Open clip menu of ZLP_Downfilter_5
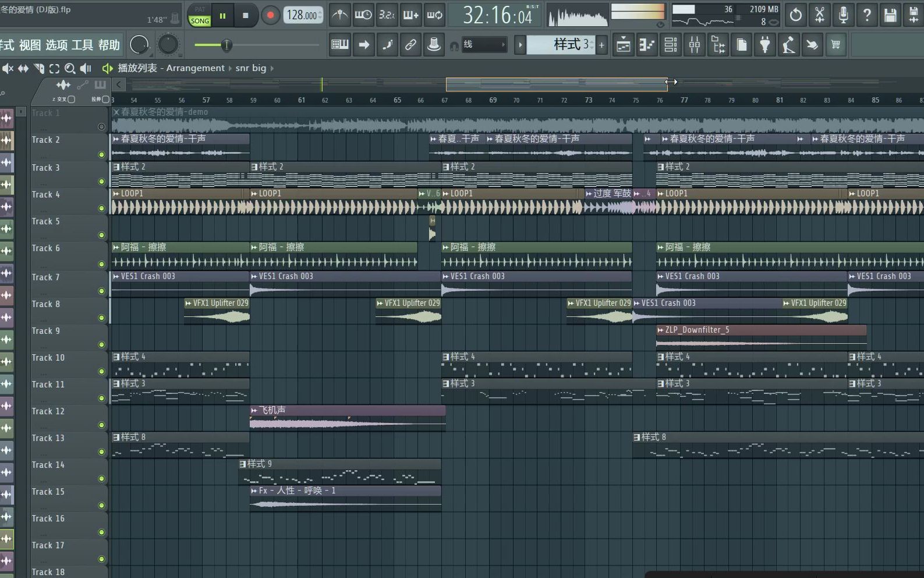 click(660, 330)
